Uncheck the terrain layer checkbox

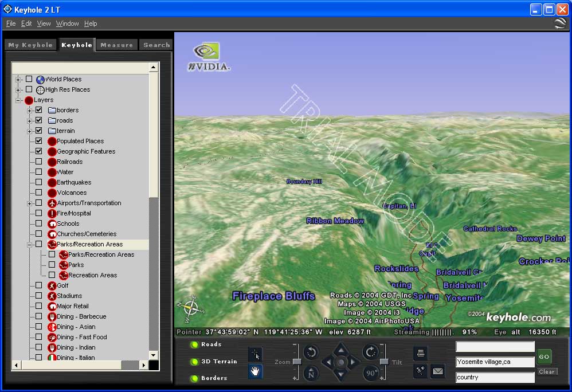pos(38,130)
